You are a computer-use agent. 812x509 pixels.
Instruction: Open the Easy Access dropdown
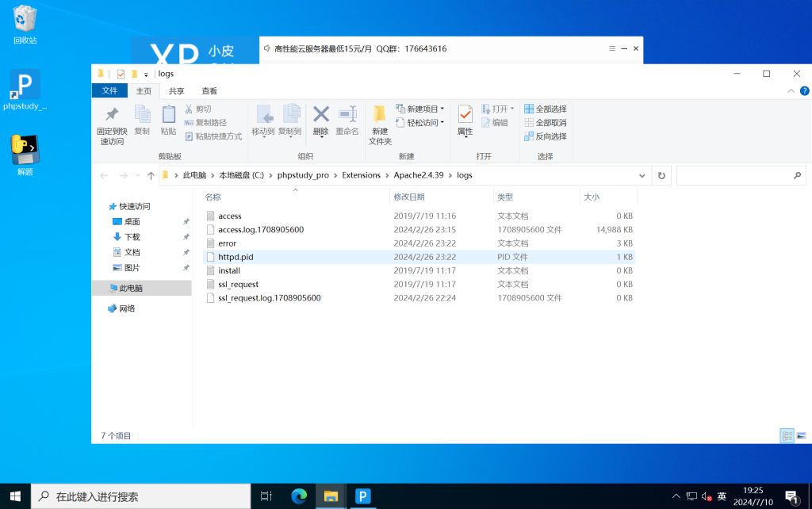(x=420, y=123)
